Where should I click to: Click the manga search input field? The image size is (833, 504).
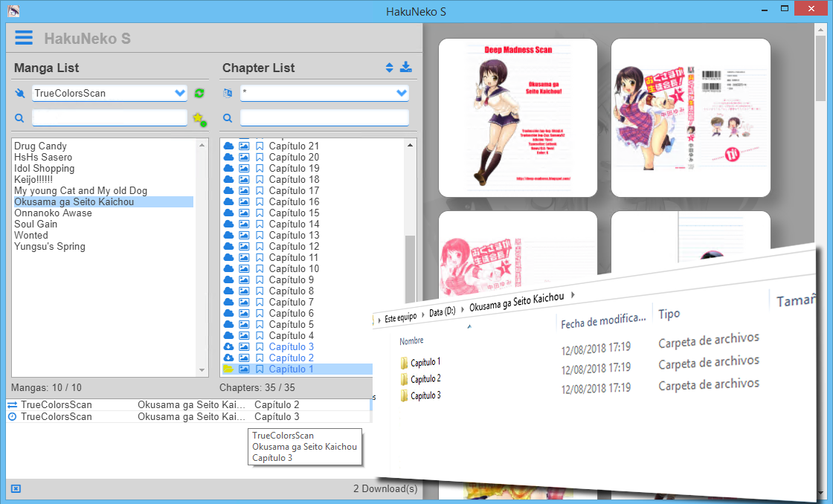(x=109, y=118)
